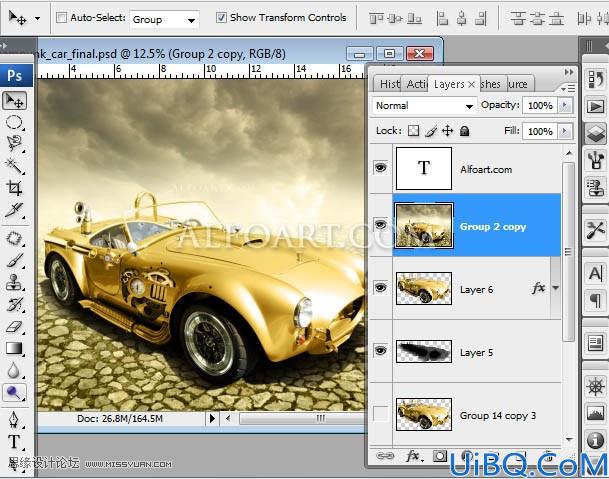Uncheck Show Transform Controls

221,18
